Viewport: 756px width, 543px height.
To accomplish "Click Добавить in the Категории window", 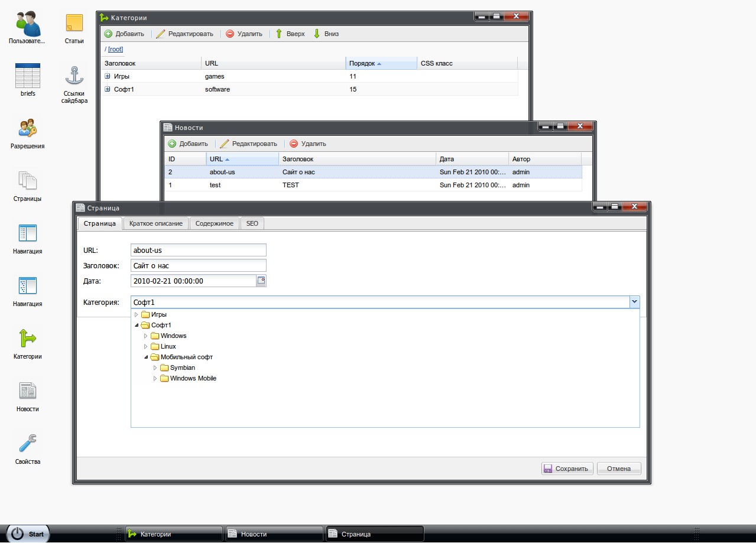I will point(124,34).
